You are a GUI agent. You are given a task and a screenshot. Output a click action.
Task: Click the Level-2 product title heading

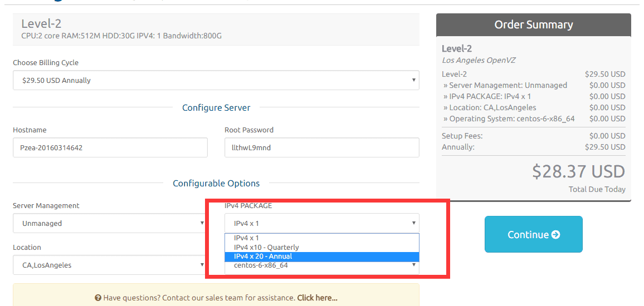click(41, 23)
